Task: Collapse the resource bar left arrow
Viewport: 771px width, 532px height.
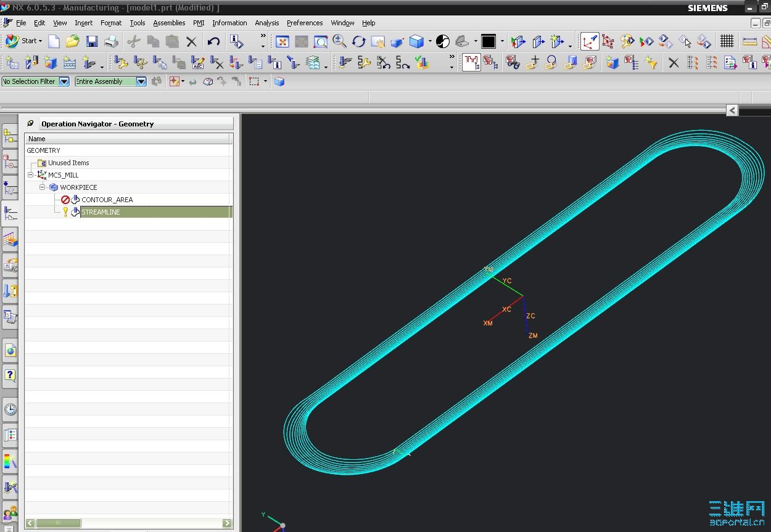Action: [x=732, y=110]
